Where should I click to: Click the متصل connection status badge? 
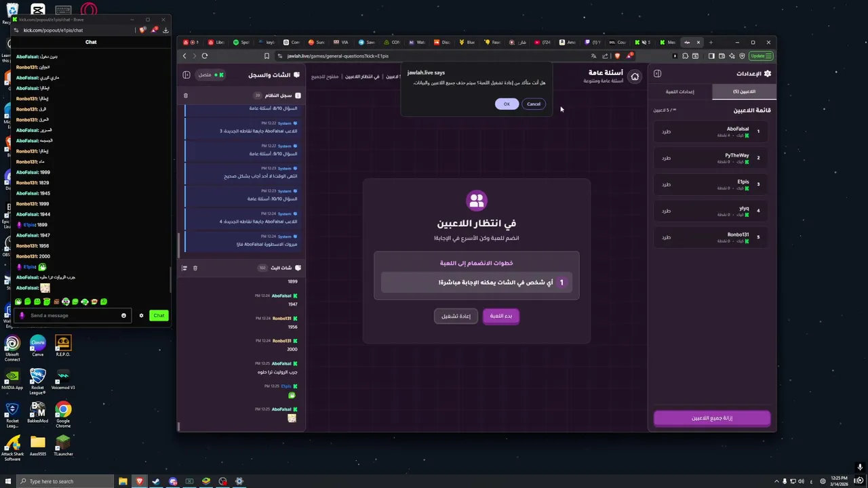tap(210, 75)
